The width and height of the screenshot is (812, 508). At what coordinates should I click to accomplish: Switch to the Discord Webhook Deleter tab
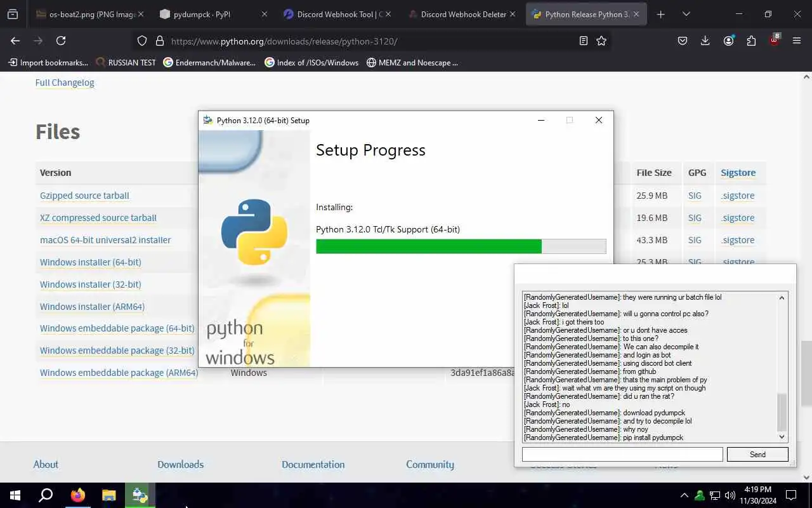(461, 14)
